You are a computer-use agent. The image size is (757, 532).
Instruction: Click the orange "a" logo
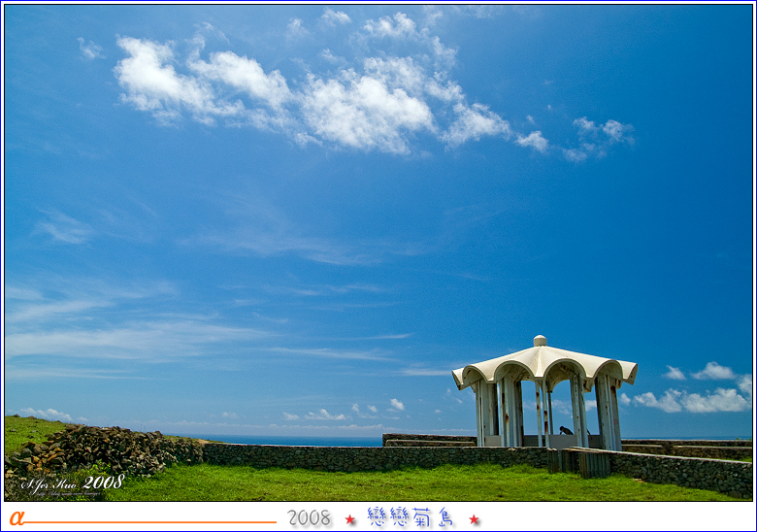tap(16, 517)
